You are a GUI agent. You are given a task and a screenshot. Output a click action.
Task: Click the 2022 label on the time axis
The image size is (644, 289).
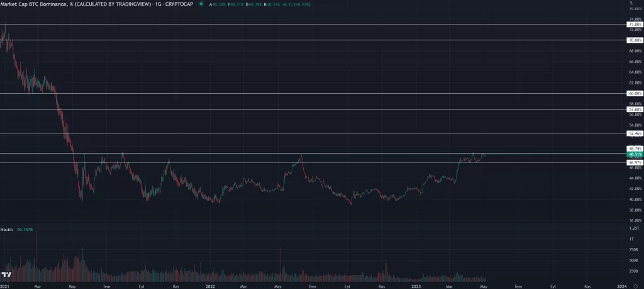click(x=208, y=286)
